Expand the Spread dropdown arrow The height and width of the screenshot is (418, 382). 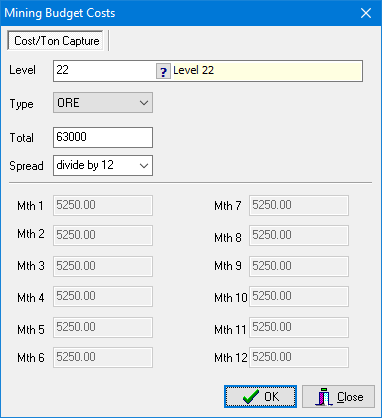(144, 165)
